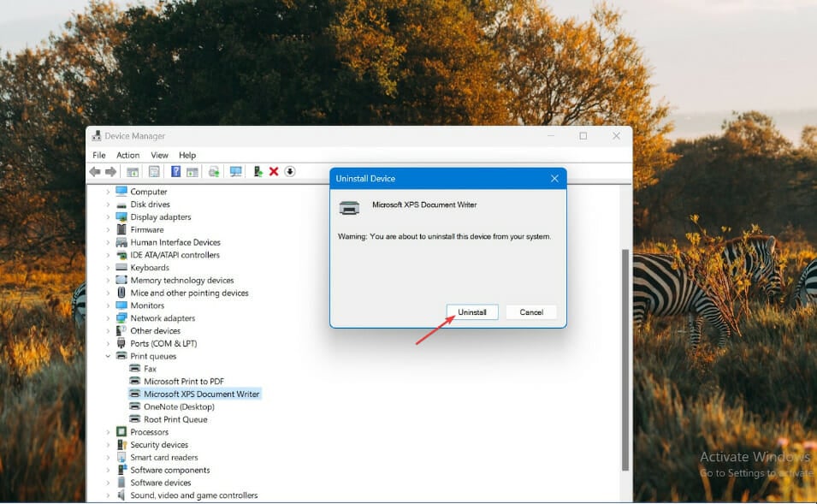Select the Fax print queue label
Viewport: 817px width, 504px height.
point(150,369)
